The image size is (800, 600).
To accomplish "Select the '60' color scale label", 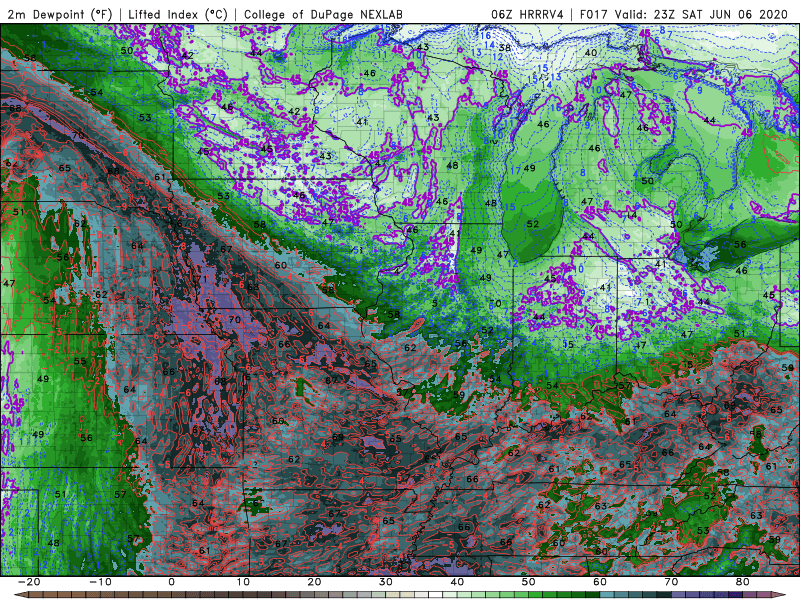I will click(600, 582).
